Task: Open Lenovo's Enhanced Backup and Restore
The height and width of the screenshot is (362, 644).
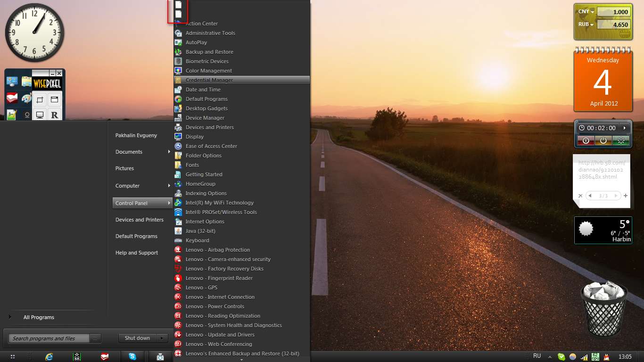Action: pyautogui.click(x=242, y=354)
